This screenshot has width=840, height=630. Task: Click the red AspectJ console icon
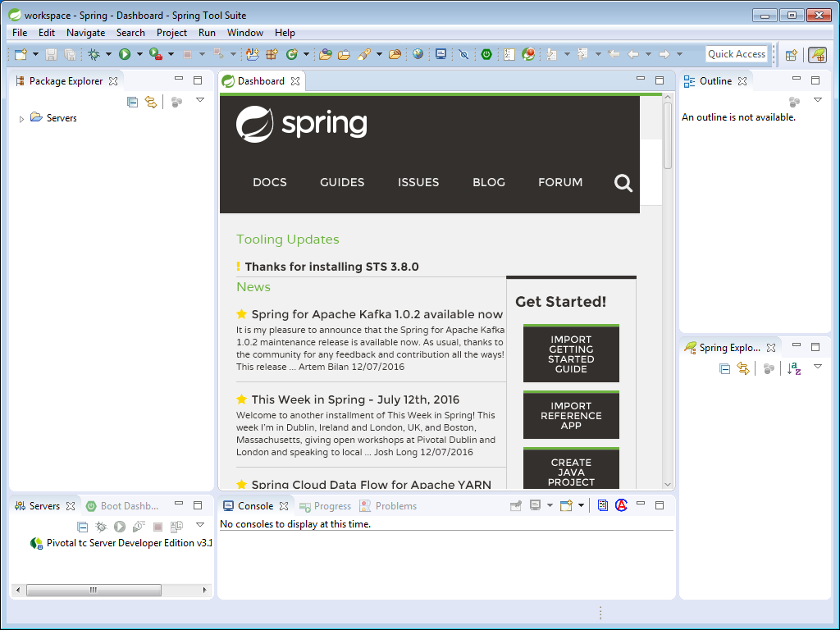point(621,505)
